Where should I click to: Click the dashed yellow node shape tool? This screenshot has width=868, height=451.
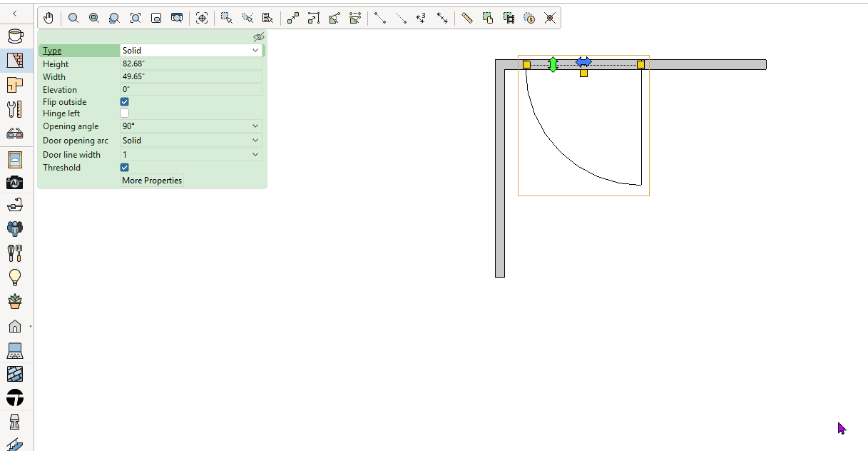tap(354, 18)
